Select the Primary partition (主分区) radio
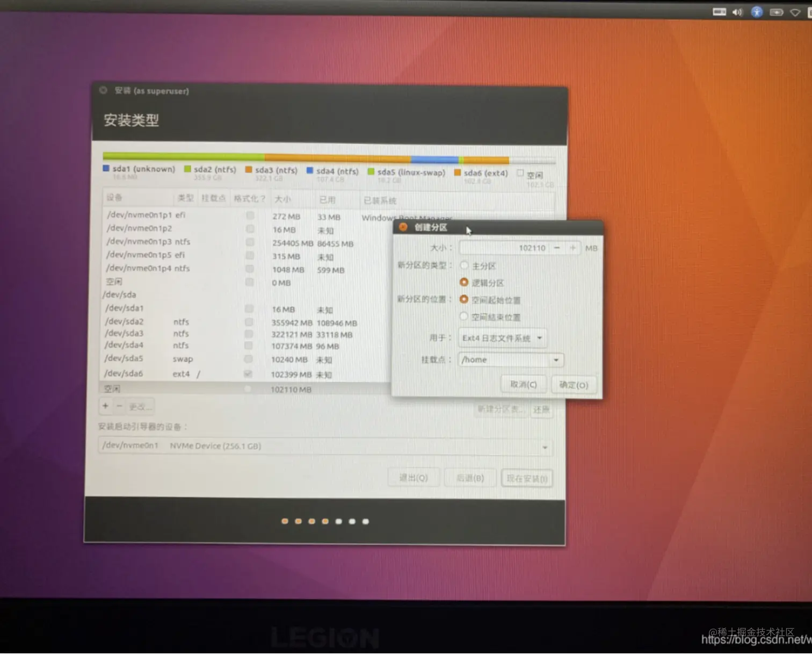Viewport: 812px width, 655px height. 464,265
